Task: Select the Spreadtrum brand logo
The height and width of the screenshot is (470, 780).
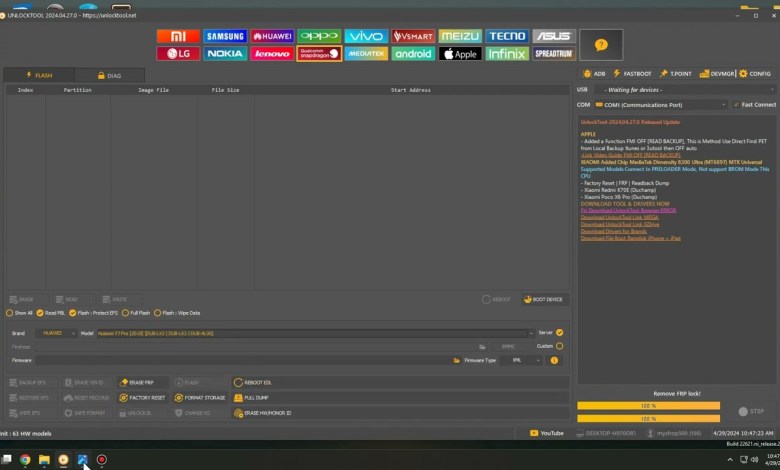Action: pyautogui.click(x=554, y=53)
